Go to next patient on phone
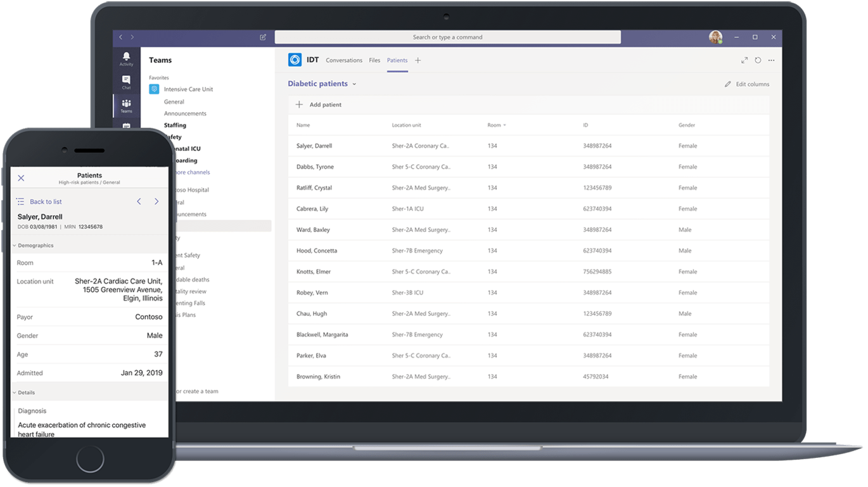This screenshot has width=868, height=487. click(156, 202)
